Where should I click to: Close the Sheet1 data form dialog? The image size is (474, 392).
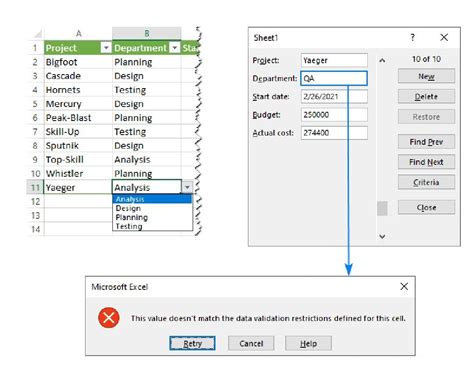(x=444, y=37)
